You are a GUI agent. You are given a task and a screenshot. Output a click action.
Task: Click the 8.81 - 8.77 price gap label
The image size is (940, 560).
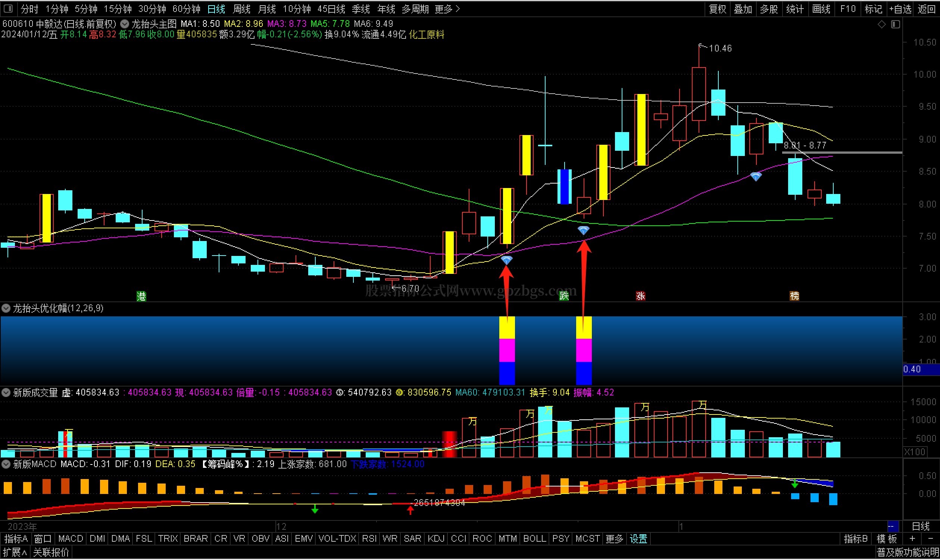805,146
